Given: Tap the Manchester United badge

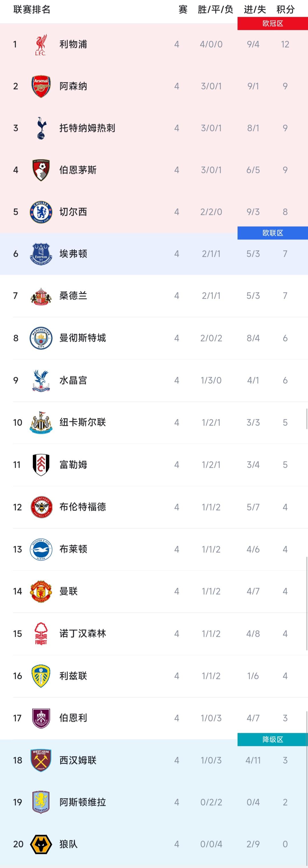Looking at the screenshot, I should (x=41, y=591).
